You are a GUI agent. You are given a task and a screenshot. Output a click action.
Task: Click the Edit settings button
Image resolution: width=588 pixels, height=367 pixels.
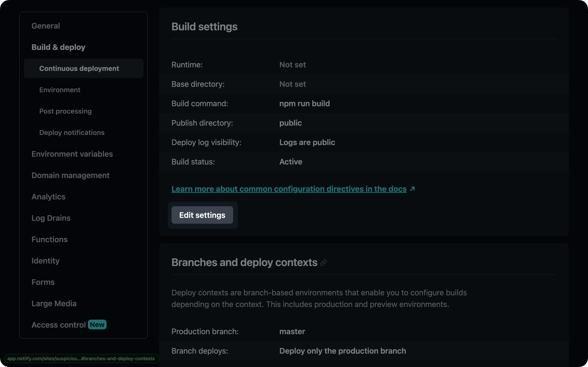[x=202, y=215]
